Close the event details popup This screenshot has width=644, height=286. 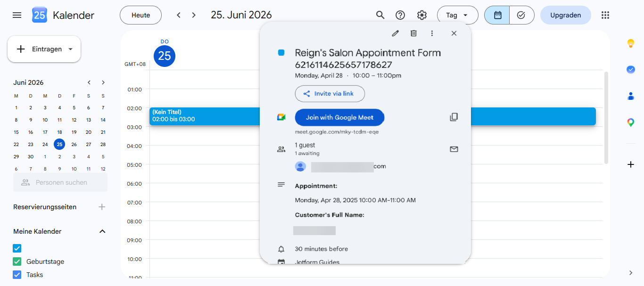click(x=454, y=33)
